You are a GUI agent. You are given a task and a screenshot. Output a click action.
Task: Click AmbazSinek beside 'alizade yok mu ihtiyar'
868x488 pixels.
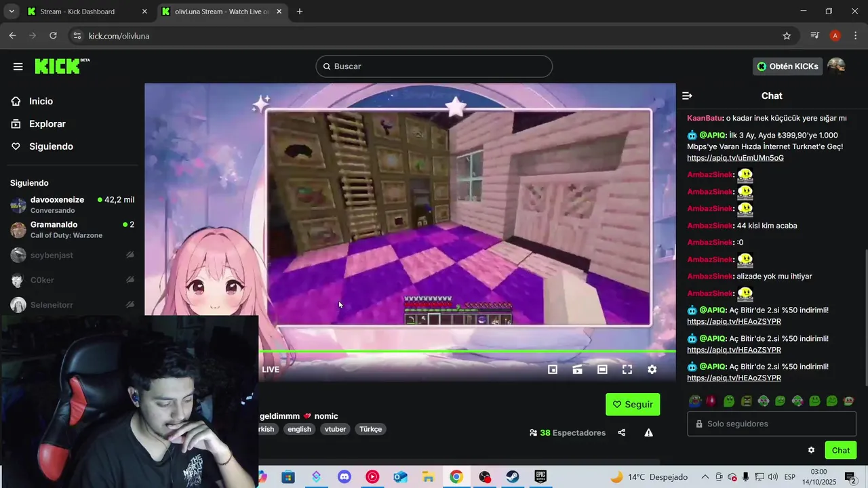click(710, 277)
